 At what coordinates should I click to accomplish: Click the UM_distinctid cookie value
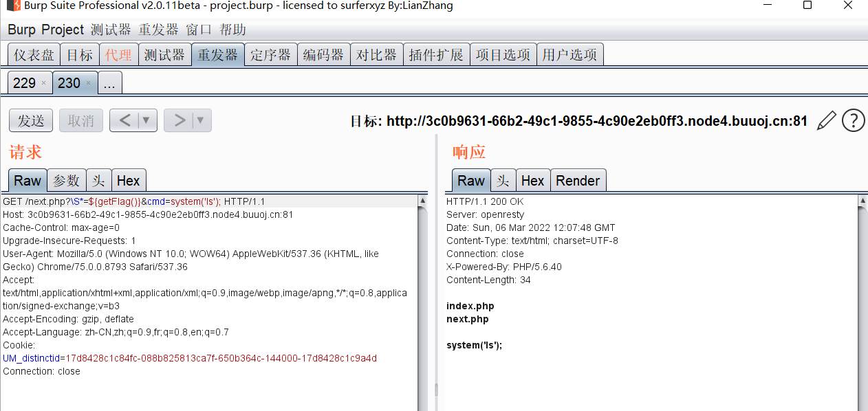(x=221, y=358)
